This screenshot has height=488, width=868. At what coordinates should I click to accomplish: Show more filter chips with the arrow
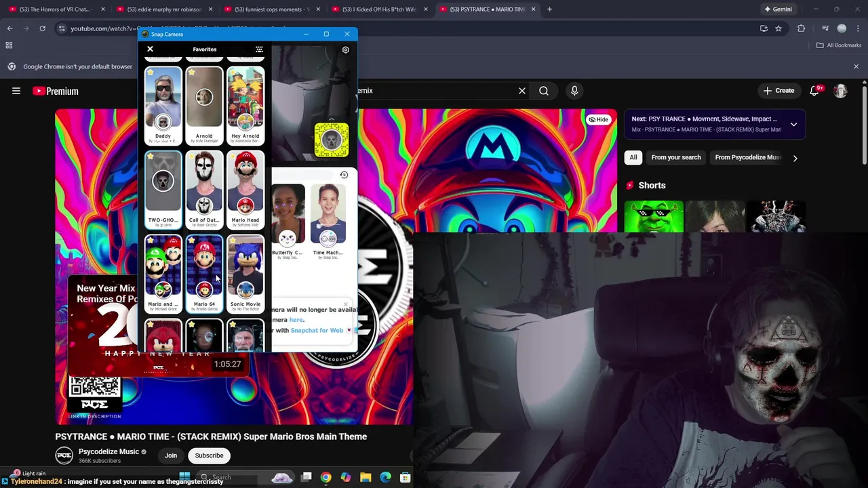(x=795, y=158)
